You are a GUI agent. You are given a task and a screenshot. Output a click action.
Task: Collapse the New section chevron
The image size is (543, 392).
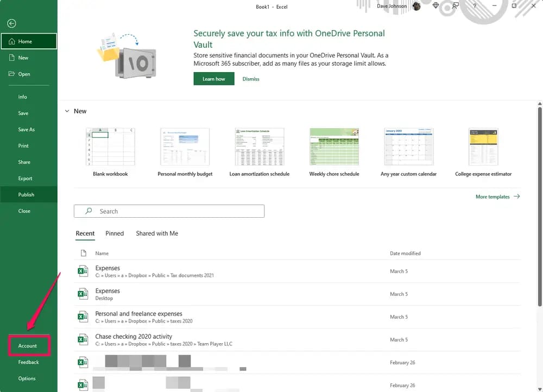tap(67, 111)
